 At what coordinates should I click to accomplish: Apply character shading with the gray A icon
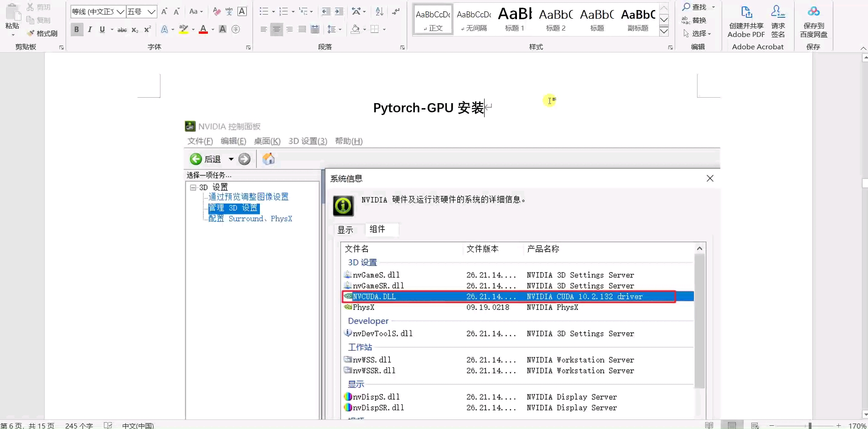pos(222,30)
